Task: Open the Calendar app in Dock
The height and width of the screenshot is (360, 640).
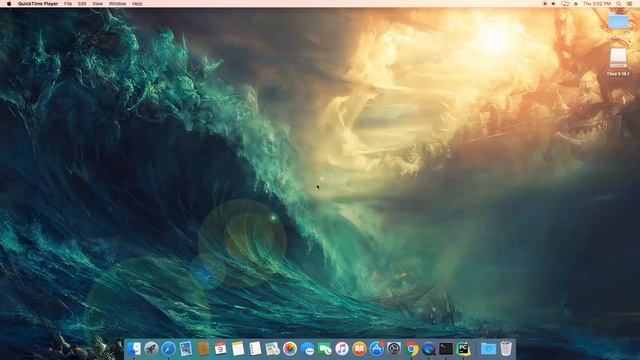Action: [x=220, y=349]
